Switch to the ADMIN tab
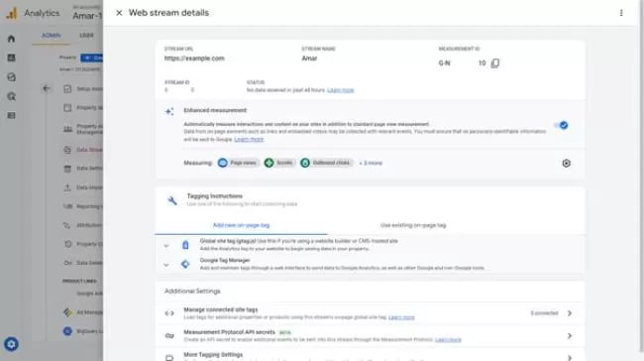This screenshot has width=644, height=361. click(x=51, y=36)
